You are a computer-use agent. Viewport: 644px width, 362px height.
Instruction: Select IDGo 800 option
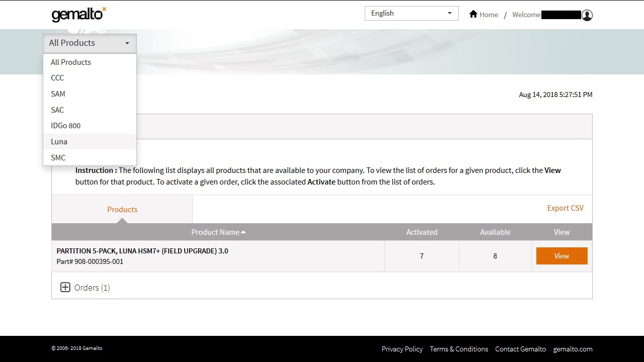[65, 126]
